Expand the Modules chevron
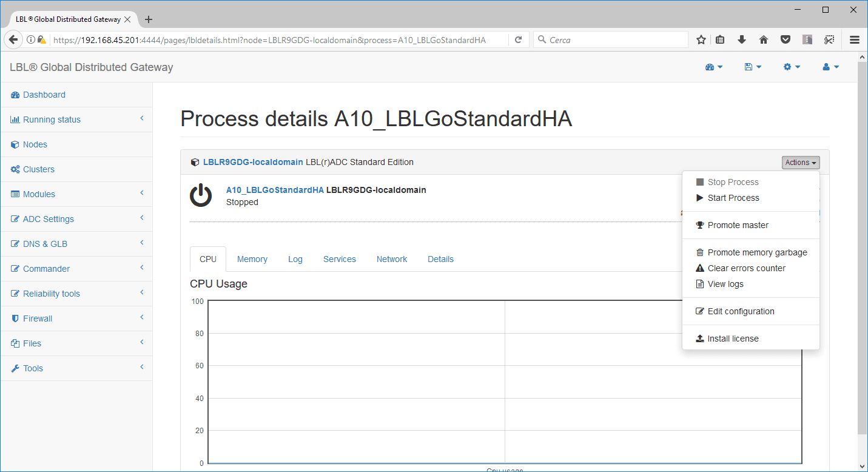 142,194
